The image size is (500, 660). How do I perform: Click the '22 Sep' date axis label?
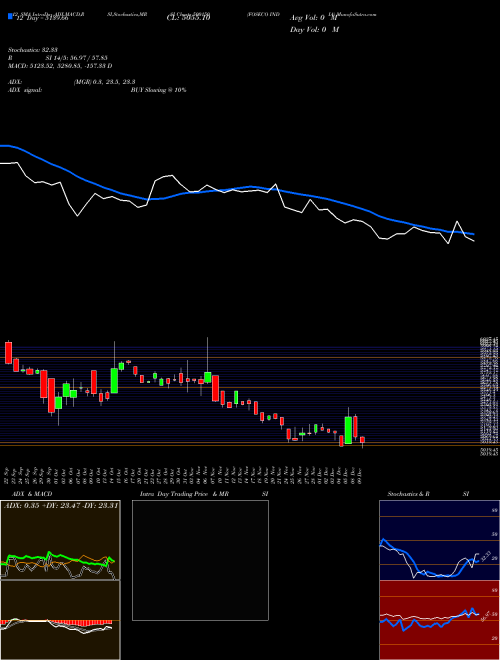8,474
